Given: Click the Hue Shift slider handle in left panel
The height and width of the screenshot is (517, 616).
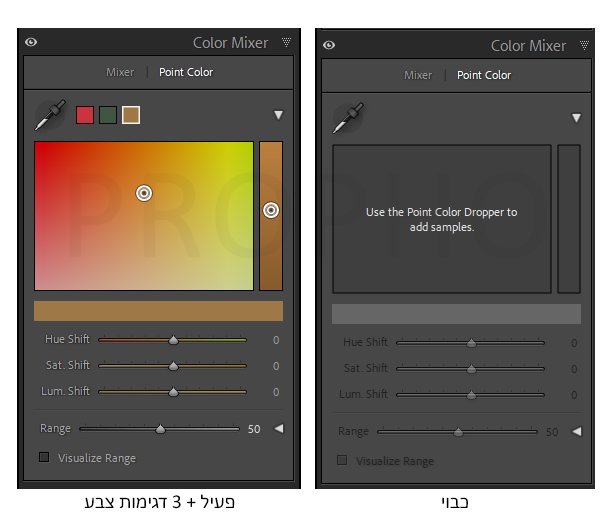Looking at the screenshot, I should click(x=173, y=340).
